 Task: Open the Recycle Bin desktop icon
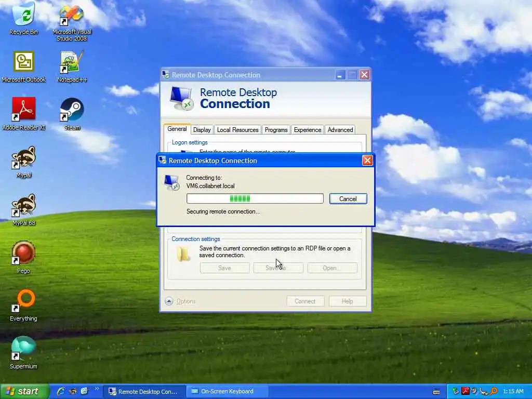(x=23, y=18)
